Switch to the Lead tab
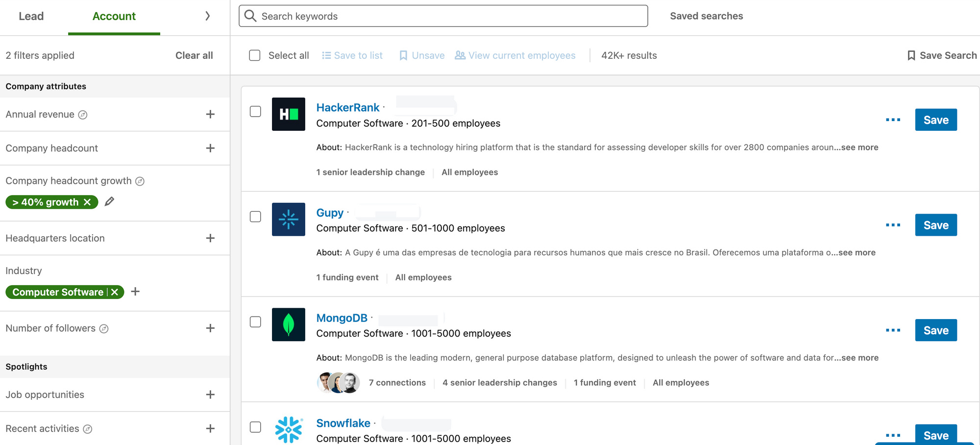980x445 pixels. (31, 16)
